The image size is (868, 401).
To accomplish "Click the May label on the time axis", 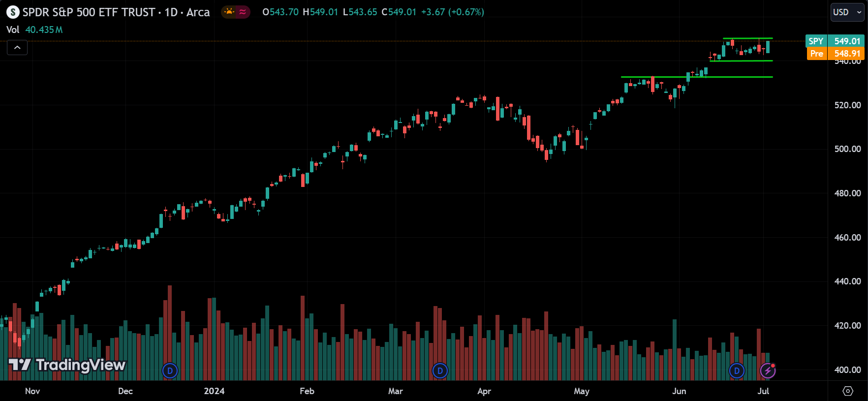I will pos(581,391).
